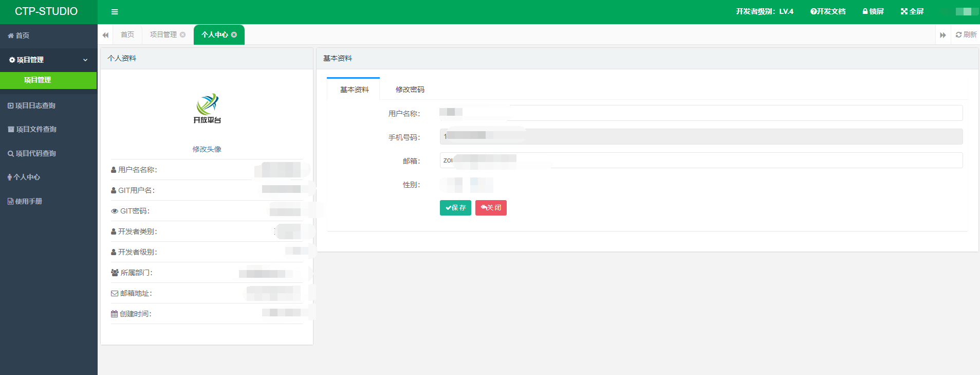Click the hamburger menu toggle icon
The height and width of the screenshot is (375, 980).
[115, 12]
